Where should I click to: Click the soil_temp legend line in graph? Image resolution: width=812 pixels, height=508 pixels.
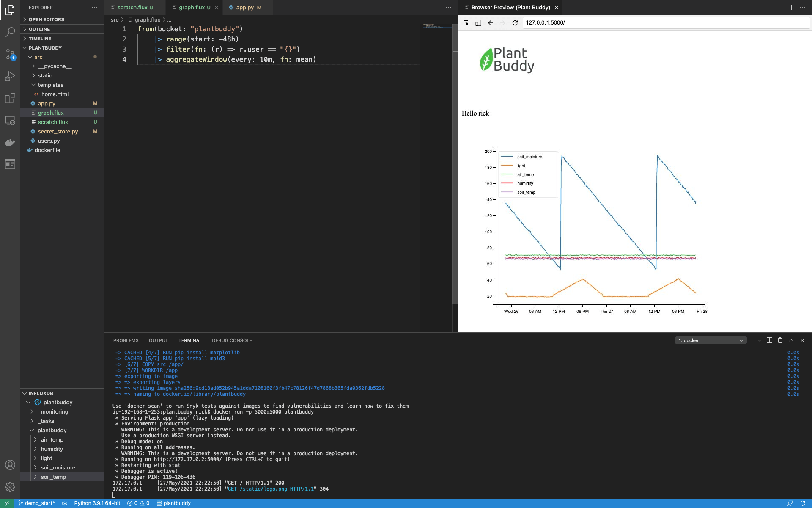pyautogui.click(x=508, y=192)
